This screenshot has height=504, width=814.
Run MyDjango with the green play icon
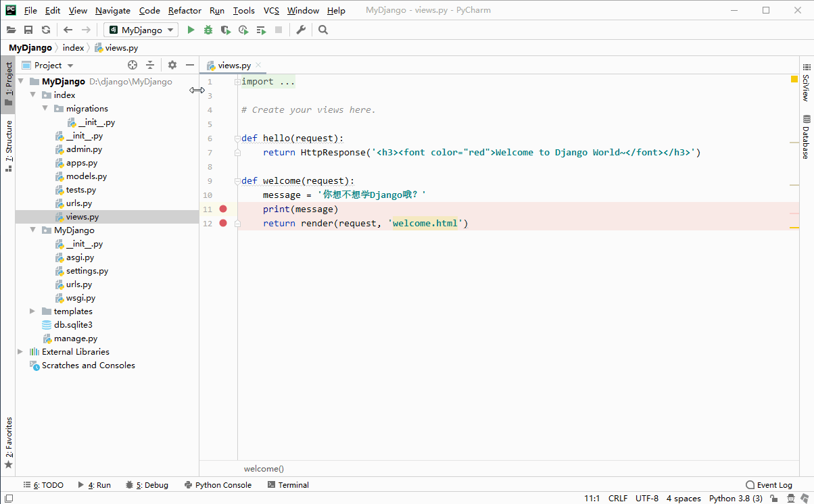pyautogui.click(x=191, y=30)
